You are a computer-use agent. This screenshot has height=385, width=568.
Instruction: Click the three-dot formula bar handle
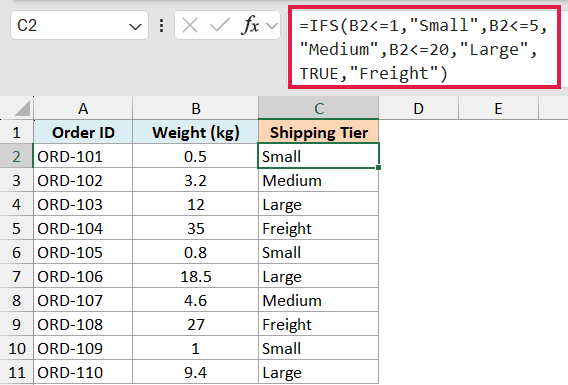[162, 26]
